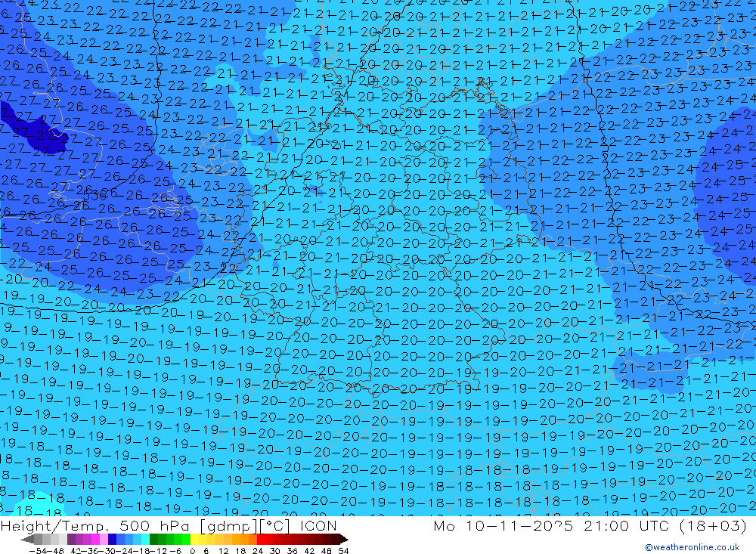Click the '-54' legend scale label
Image resolution: width=756 pixels, height=554 pixels.
38,550
